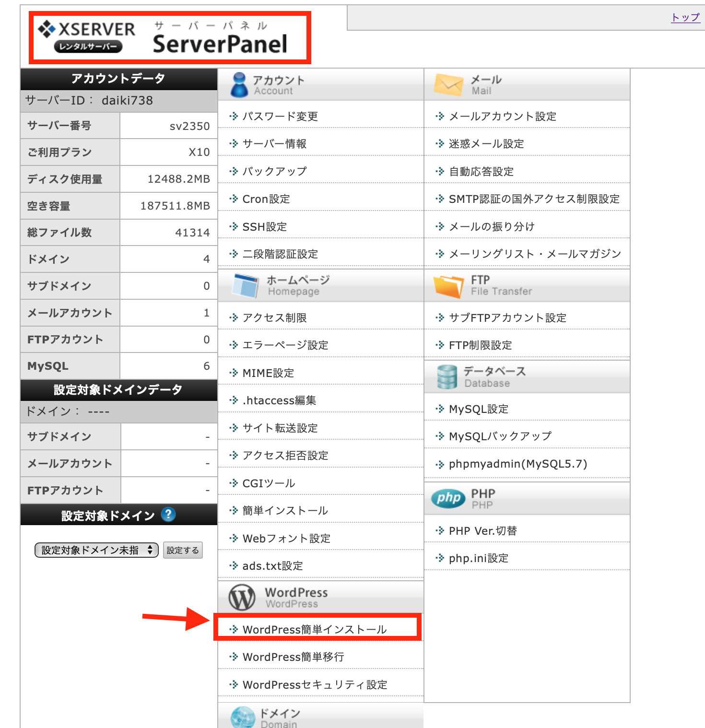This screenshot has width=705, height=728.
Task: Open メーリングリスト・メールマガジン
Action: [535, 254]
